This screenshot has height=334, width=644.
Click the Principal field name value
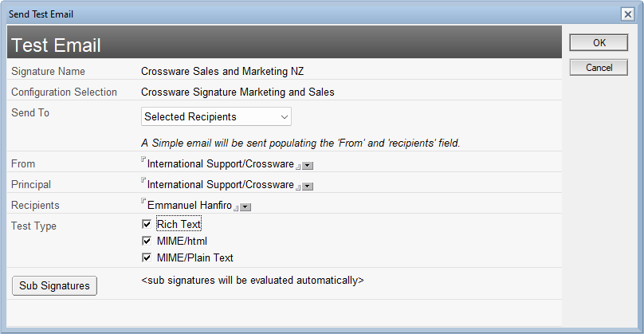click(220, 185)
